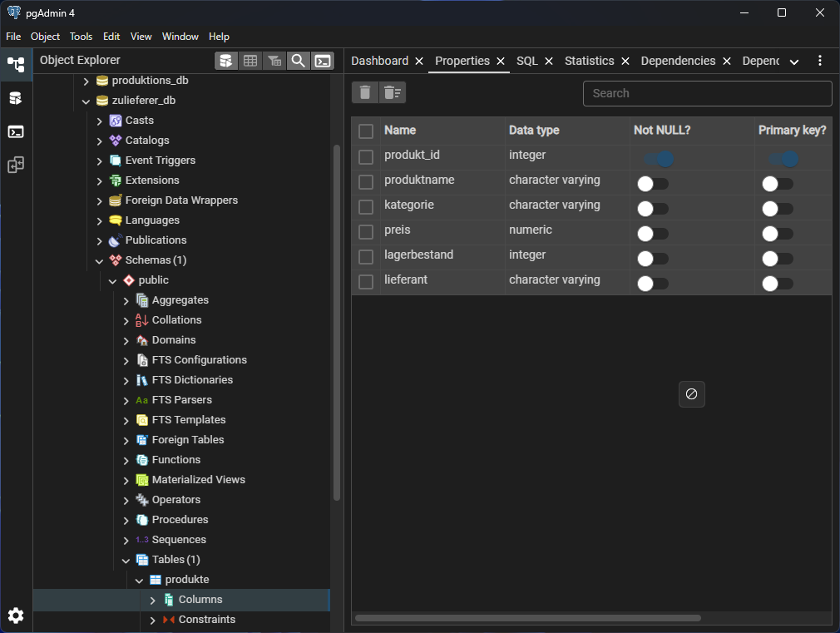This screenshot has height=633, width=840.
Task: Expand the produktions_db database node
Action: coord(86,81)
